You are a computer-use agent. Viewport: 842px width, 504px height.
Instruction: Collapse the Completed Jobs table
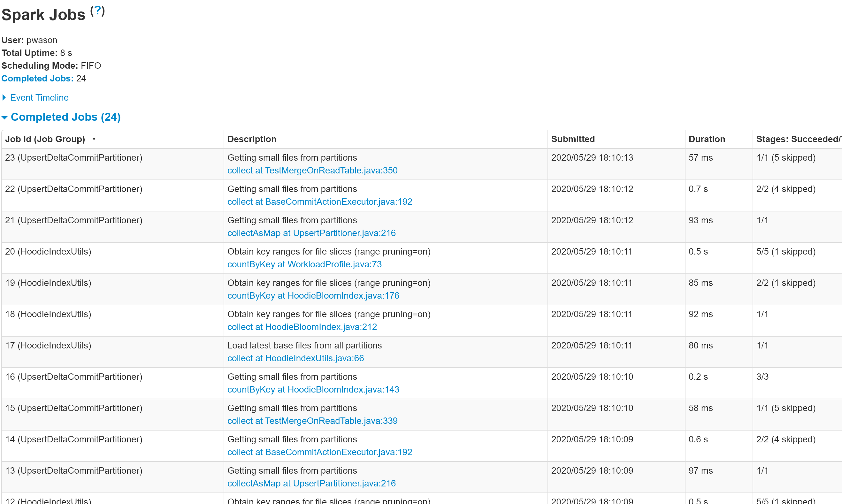(x=65, y=117)
